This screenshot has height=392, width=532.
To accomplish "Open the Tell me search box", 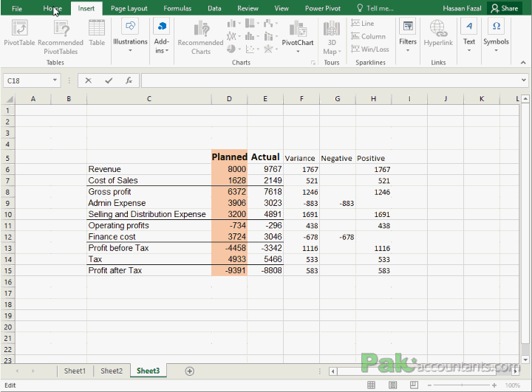I will coord(375,8).
